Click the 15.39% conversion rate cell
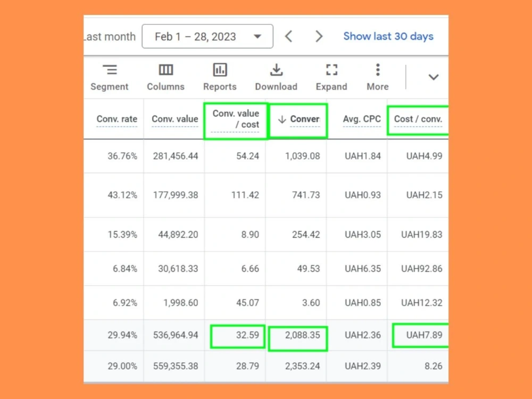Image resolution: width=532 pixels, height=399 pixels. pos(122,235)
